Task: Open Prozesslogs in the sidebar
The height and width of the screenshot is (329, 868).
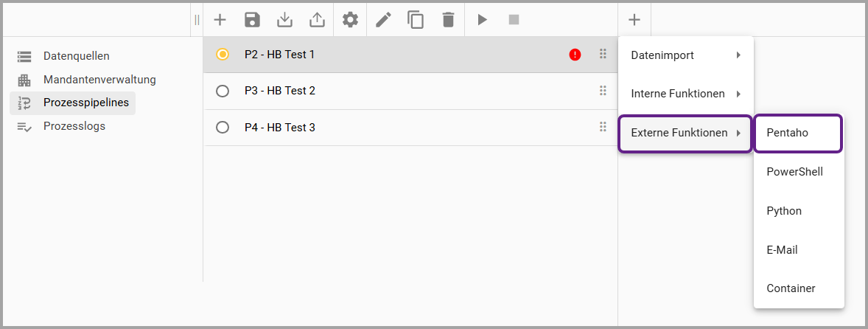Action: coord(74,126)
